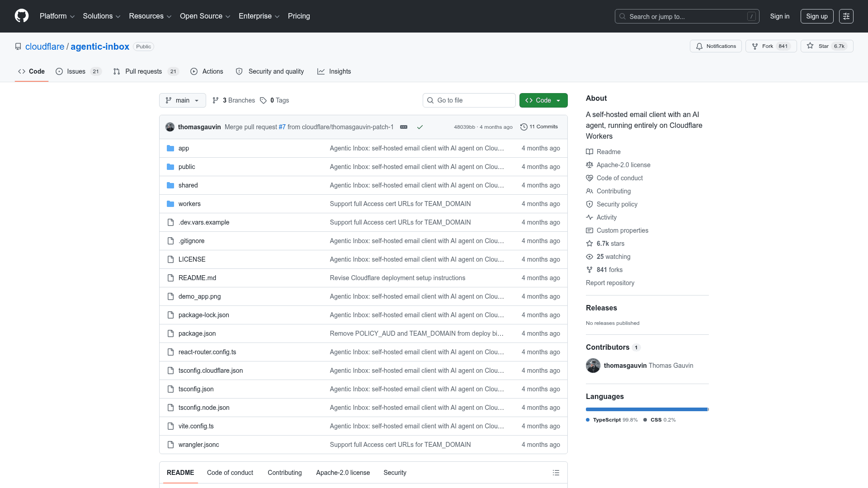Viewport: 868px width, 488px height.
Task: Click the tag icon next to Tags
Action: click(263, 100)
